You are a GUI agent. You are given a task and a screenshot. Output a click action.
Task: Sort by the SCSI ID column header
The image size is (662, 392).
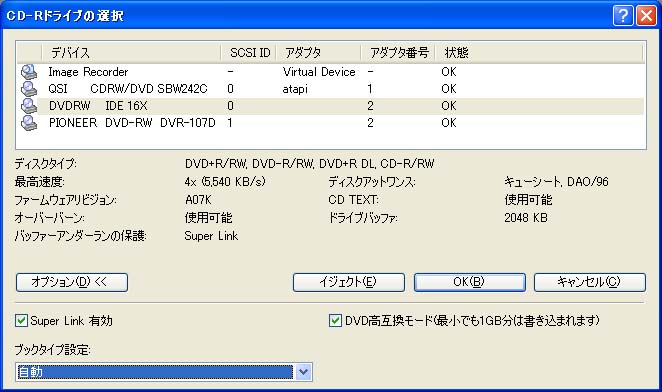point(249,53)
